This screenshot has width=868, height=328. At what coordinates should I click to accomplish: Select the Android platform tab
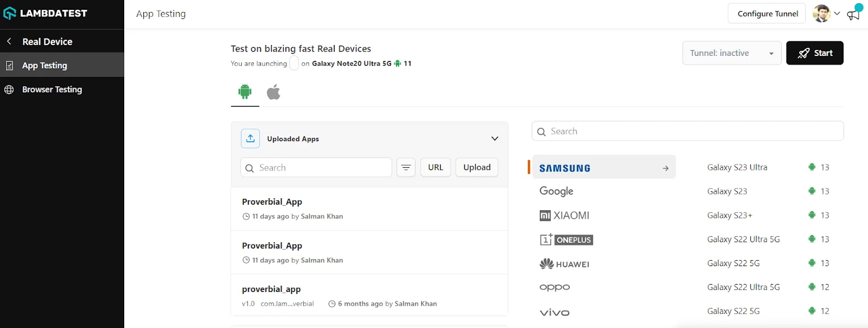(x=245, y=92)
